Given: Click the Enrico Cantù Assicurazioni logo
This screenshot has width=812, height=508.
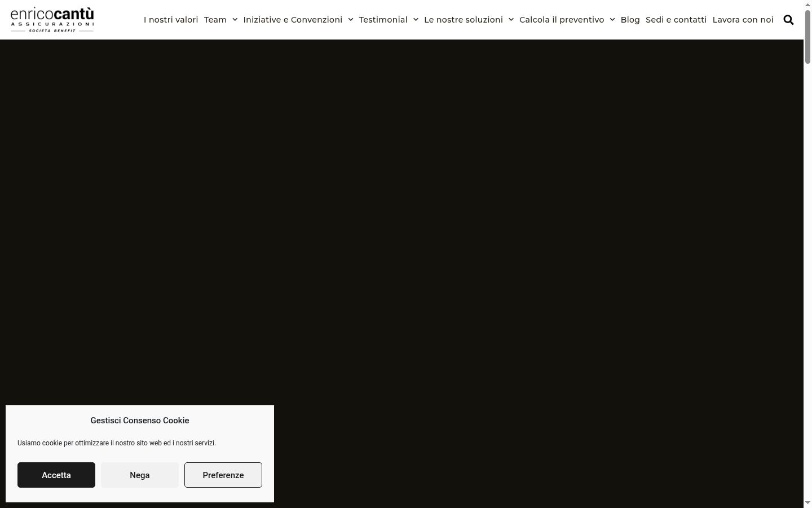Looking at the screenshot, I should tap(52, 20).
